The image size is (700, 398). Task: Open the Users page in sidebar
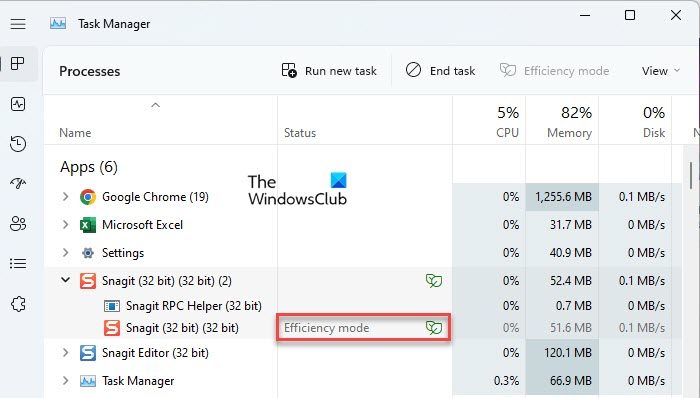(18, 223)
